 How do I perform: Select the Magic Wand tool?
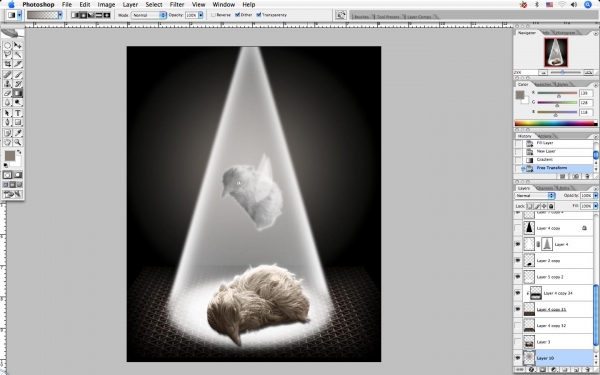pos(18,55)
